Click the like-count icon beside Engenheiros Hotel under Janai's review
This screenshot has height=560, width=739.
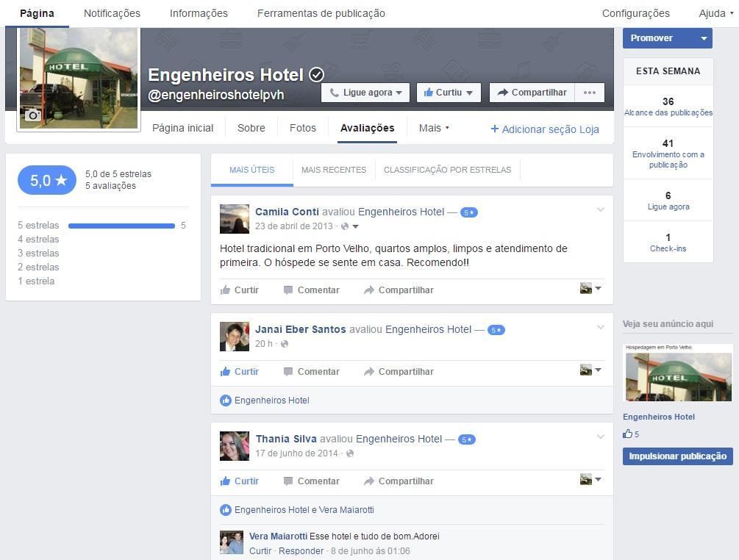coord(225,401)
